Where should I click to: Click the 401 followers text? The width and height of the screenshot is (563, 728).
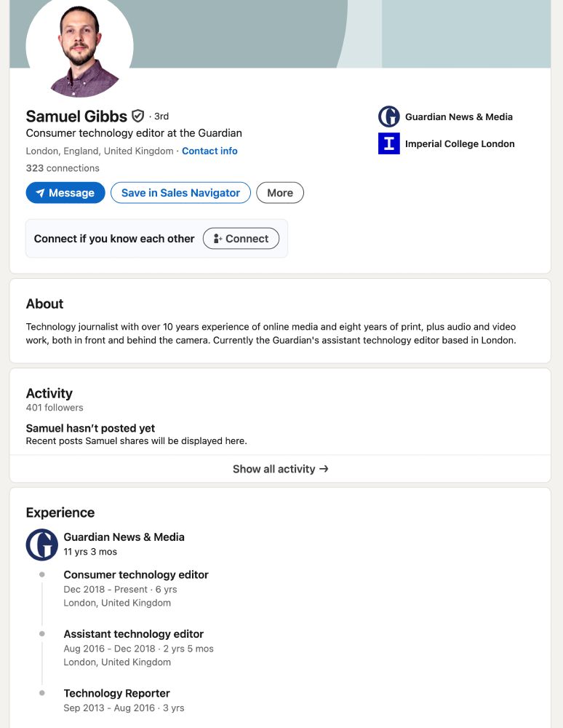coord(55,408)
